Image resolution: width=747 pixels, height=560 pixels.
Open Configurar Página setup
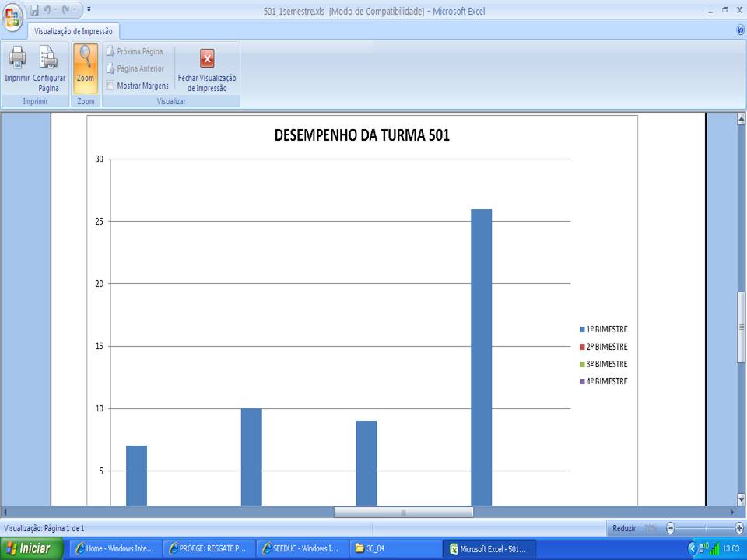[x=48, y=68]
